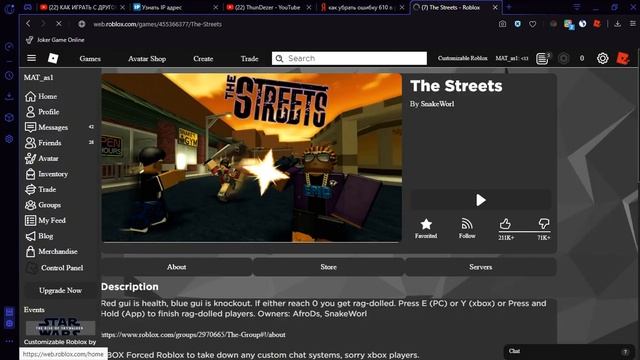Open the SnakeWorl creator link
The image size is (640, 360).
pos(437,104)
